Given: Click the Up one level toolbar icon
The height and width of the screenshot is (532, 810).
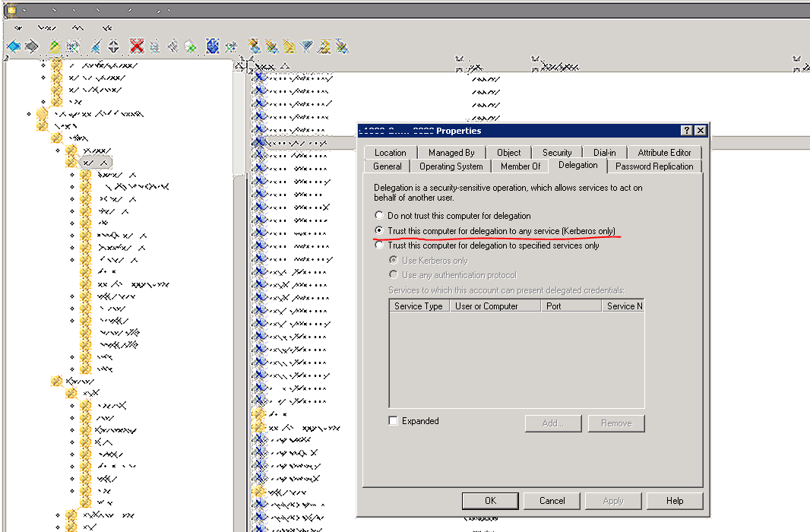Looking at the screenshot, I should click(x=55, y=46).
